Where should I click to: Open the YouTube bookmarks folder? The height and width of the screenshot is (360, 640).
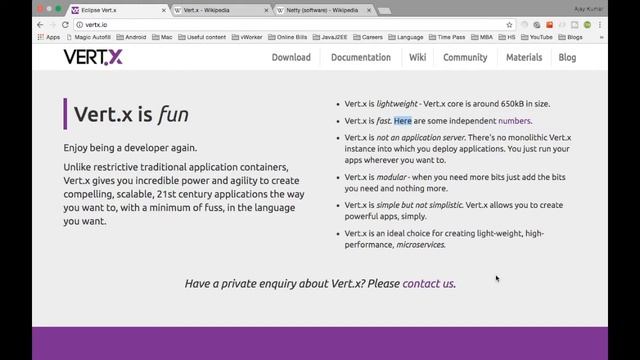pos(537,37)
